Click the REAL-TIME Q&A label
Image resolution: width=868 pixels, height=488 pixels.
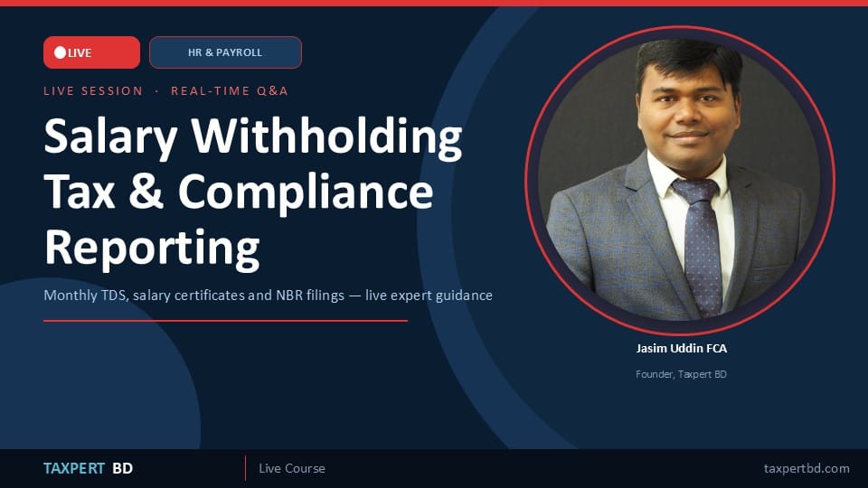[x=229, y=90]
